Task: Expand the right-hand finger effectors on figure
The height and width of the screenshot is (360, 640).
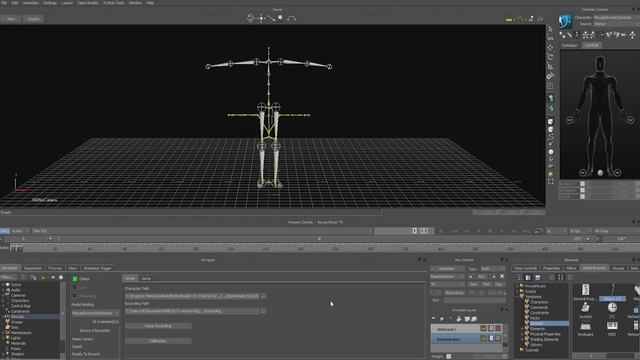Action: pos(630,120)
